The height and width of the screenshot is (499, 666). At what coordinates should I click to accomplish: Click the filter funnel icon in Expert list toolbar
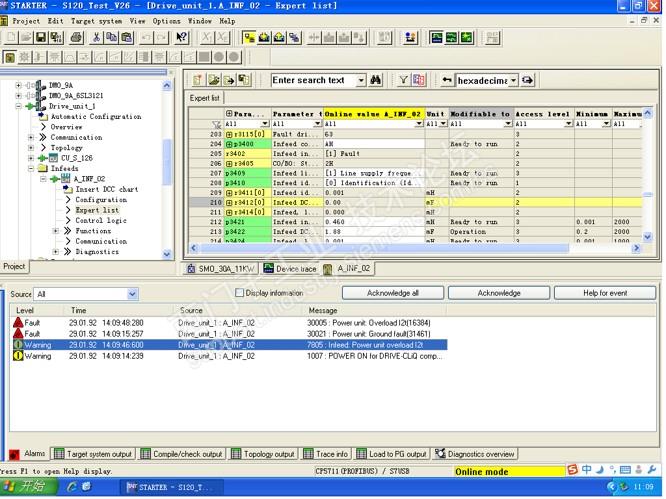tap(403, 80)
